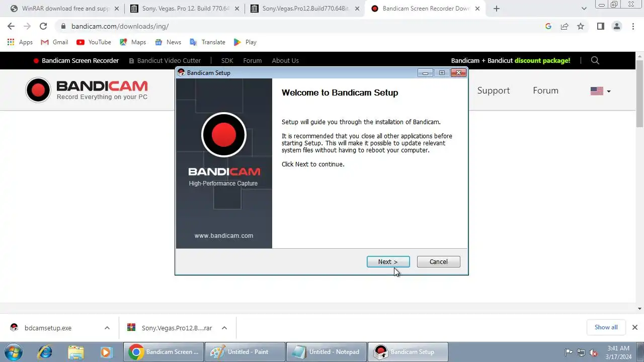Switch to Untitled - Notepad window
This screenshot has width=644, height=362.
point(327,352)
